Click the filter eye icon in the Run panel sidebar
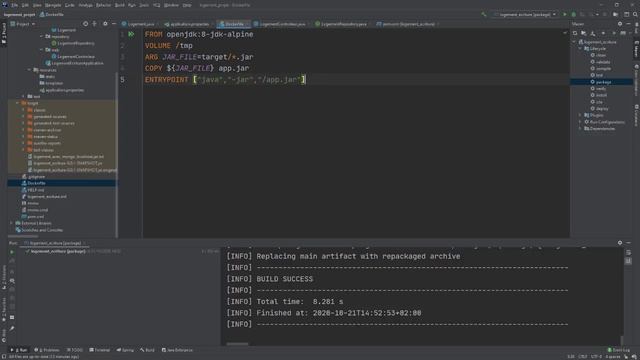This screenshot has width=640, height=360. click(12, 281)
